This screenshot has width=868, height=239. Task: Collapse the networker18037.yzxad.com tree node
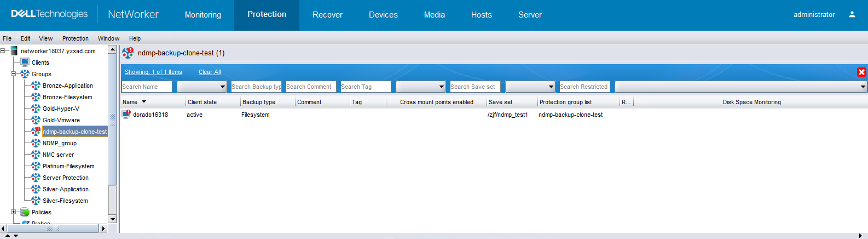3,51
